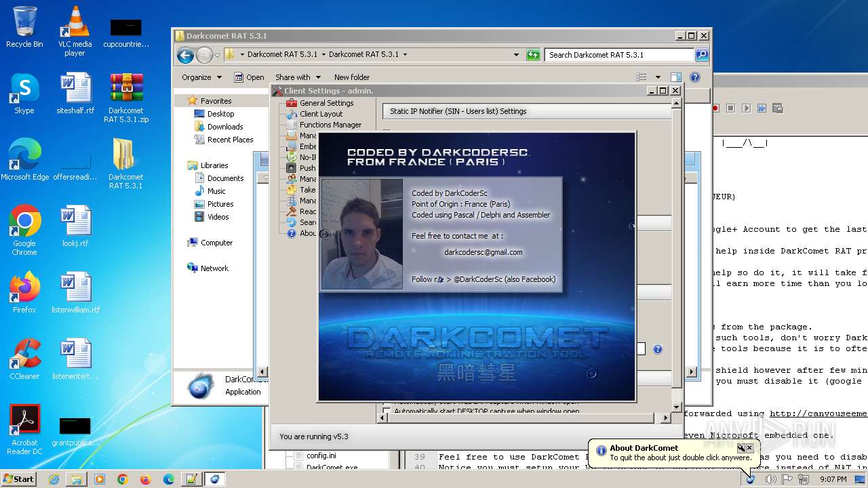This screenshot has width=868, height=488.
Task: Click the Push settings speaker icon
Action: click(292, 168)
